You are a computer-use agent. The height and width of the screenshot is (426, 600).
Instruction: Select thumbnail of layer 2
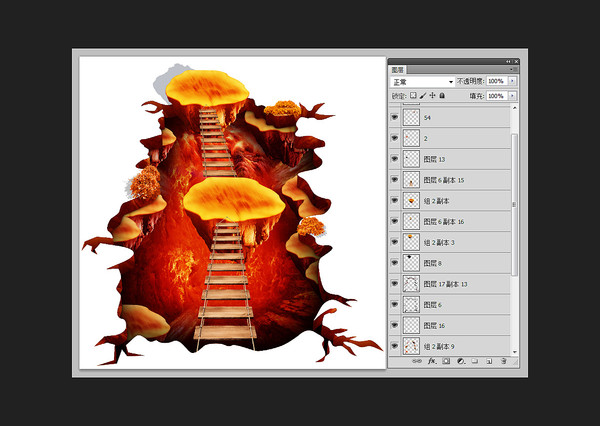[x=411, y=138]
